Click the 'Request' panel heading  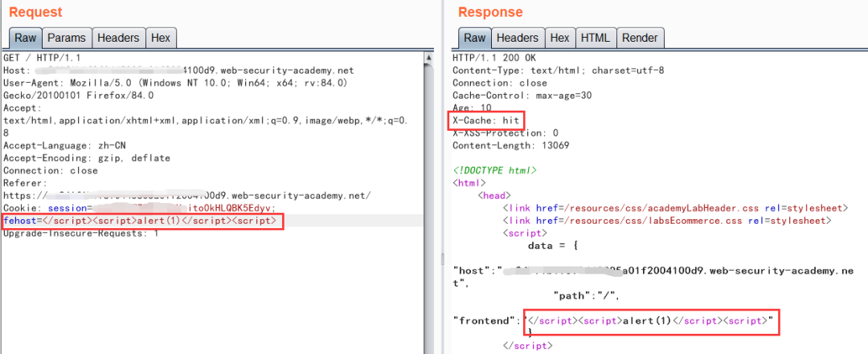[x=36, y=11]
